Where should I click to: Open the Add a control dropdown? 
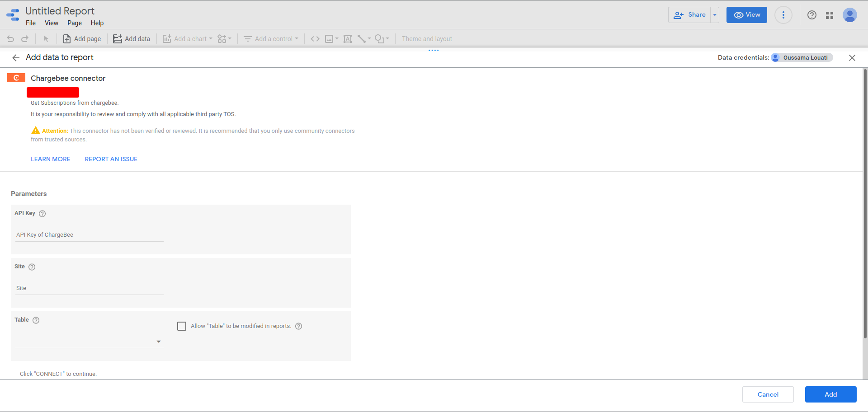[x=271, y=39]
